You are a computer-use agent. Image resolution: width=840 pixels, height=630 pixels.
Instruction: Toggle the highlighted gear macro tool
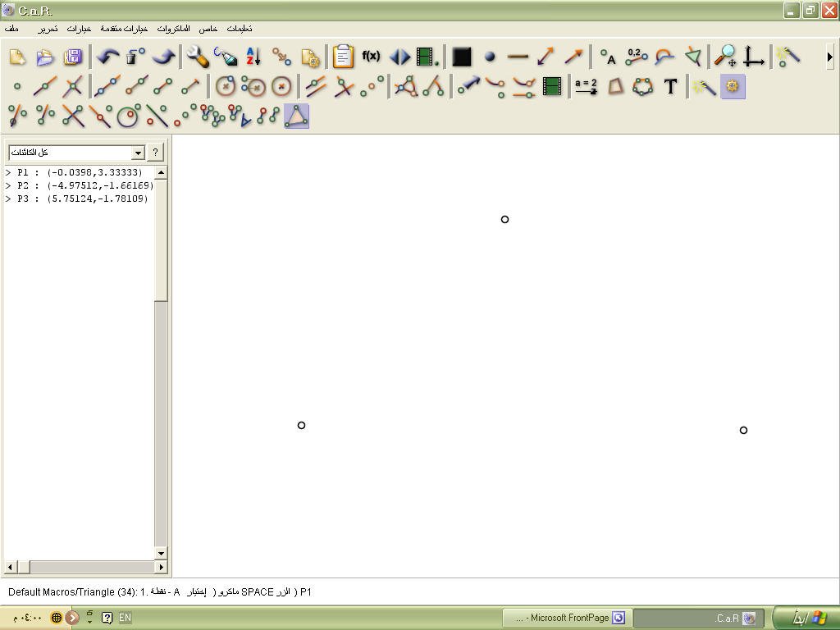pyautogui.click(x=733, y=86)
